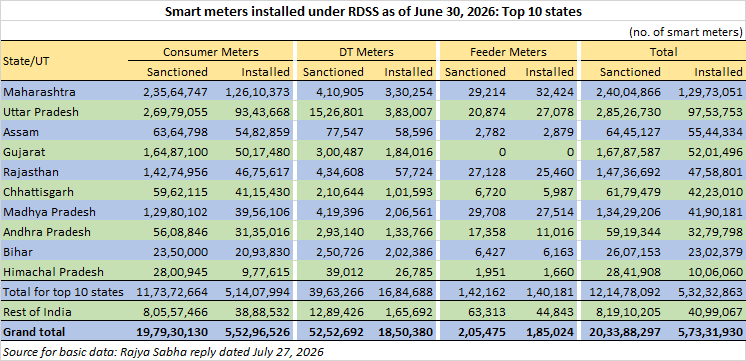
Task: Select Gujarat's zero sanctioned feeder meters cell
Action: click(x=501, y=152)
